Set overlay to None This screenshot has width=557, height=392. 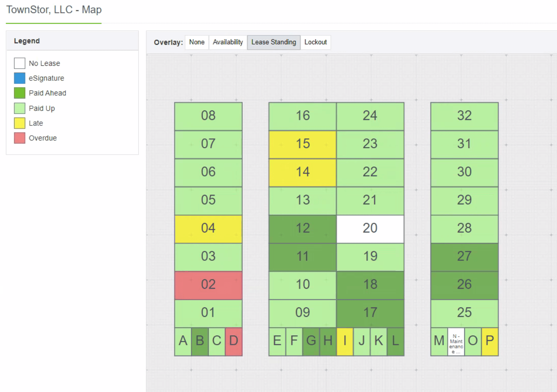tap(197, 42)
